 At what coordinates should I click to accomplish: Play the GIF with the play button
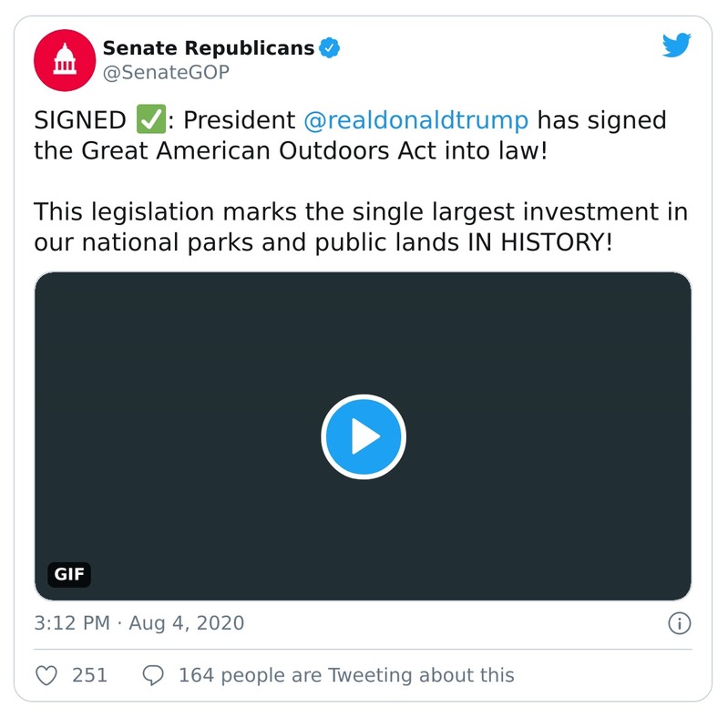pos(363,436)
